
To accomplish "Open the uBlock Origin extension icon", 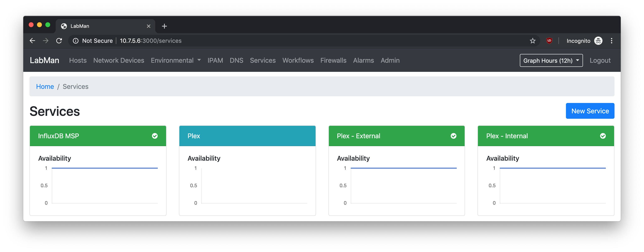I will 549,41.
